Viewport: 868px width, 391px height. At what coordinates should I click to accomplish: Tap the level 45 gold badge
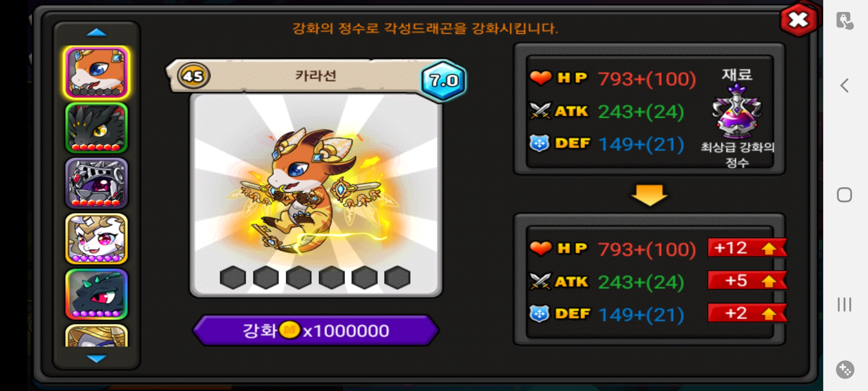[x=193, y=76]
